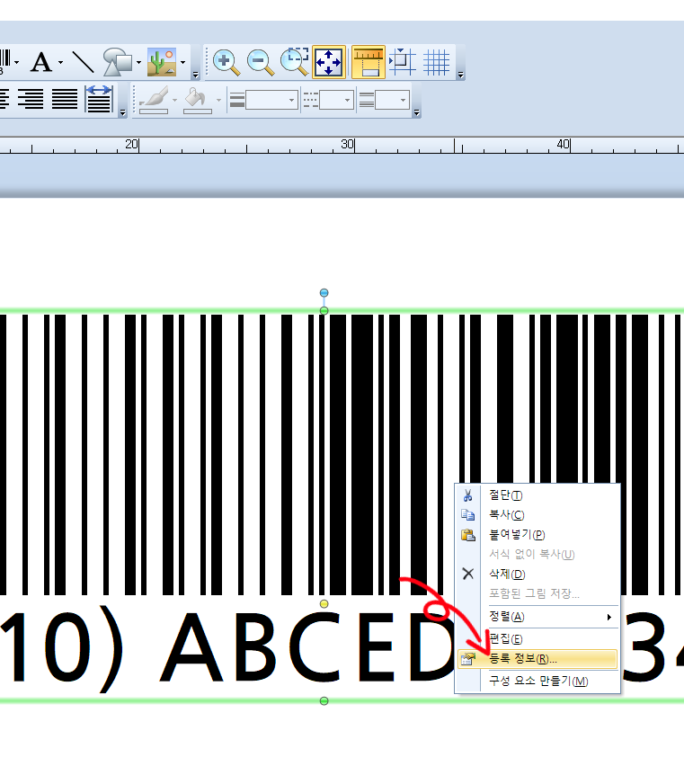
Task: Select the picture (cactus) tool
Action: click(162, 62)
